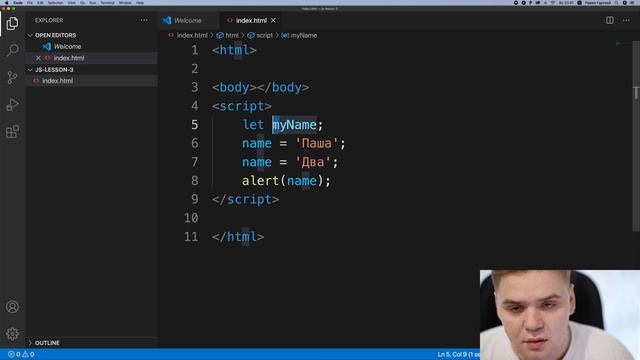
Task: Open the Accounts menu icon
Action: 12,307
